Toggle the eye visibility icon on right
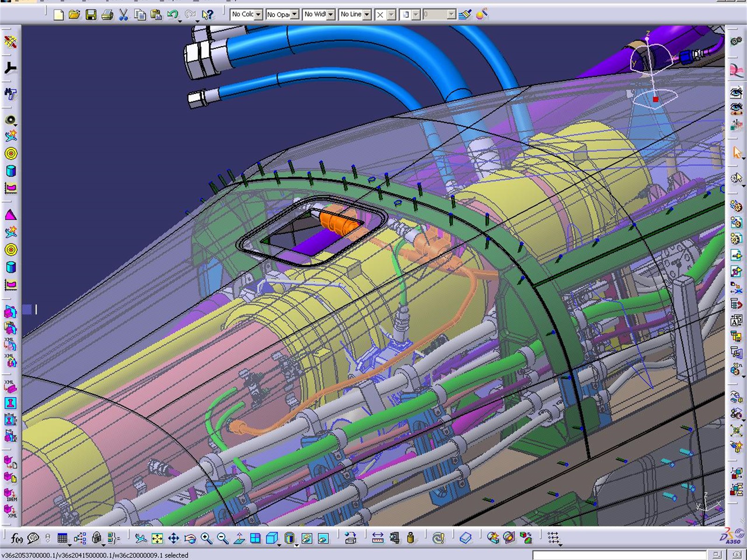Screen dimensions: 747x560 736,92
